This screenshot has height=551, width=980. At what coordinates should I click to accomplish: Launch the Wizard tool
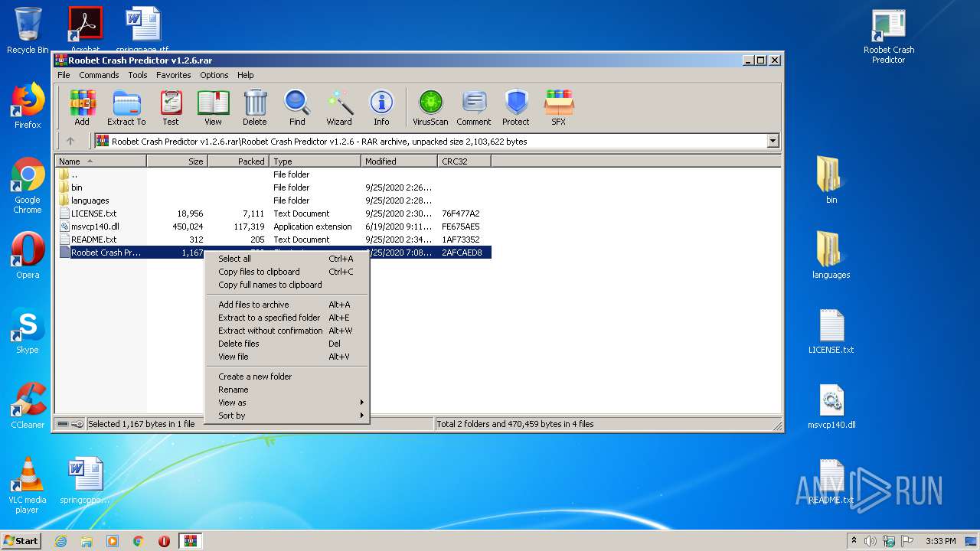[x=339, y=108]
